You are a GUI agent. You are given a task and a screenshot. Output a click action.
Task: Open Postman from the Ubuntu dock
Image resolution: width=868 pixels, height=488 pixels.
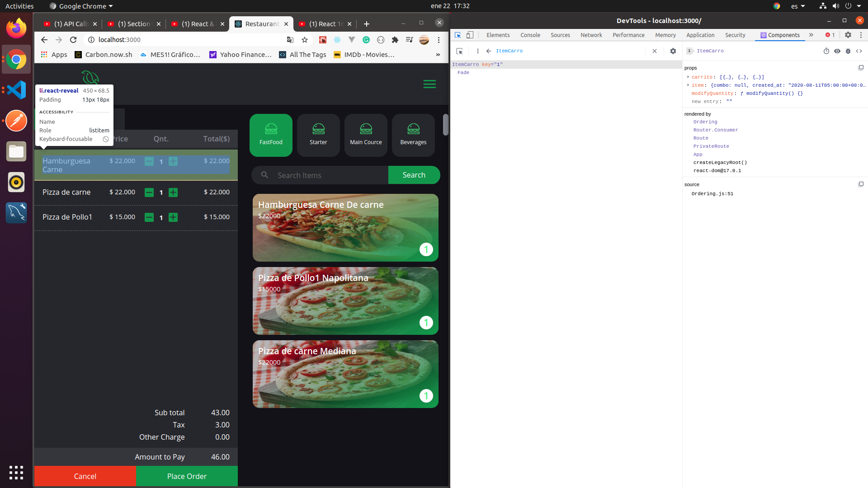(16, 121)
